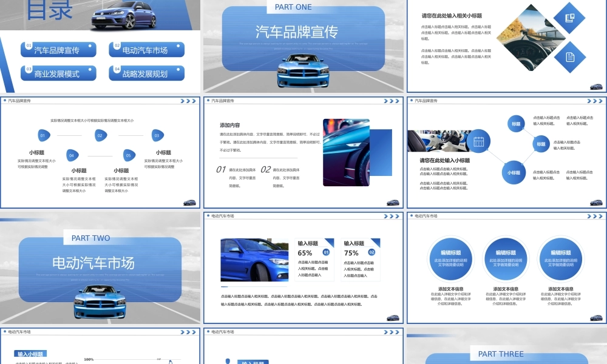
Task: Click the 汽车品牌宣传 title on the PART ONE slide
Action: pos(297,32)
